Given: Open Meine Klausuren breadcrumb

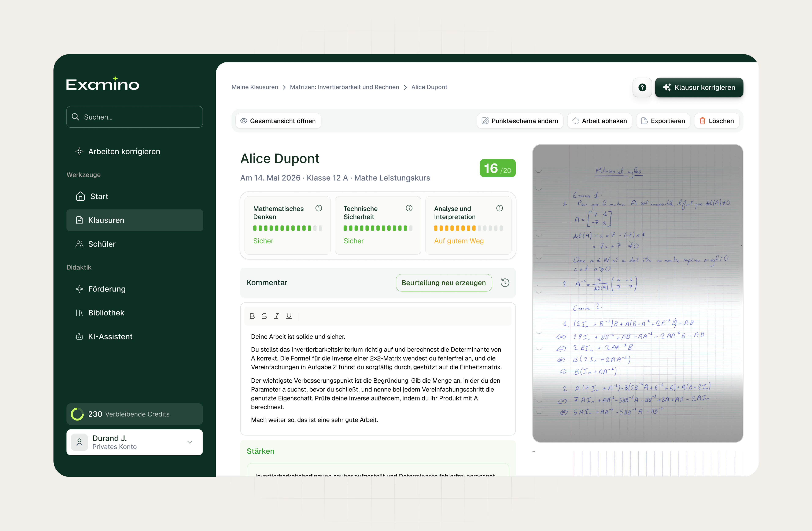Looking at the screenshot, I should (255, 87).
